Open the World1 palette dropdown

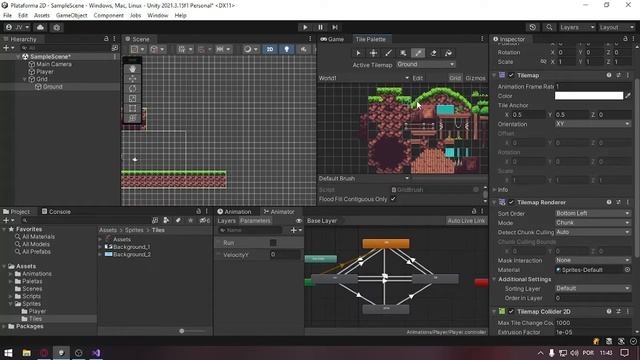[x=364, y=78]
